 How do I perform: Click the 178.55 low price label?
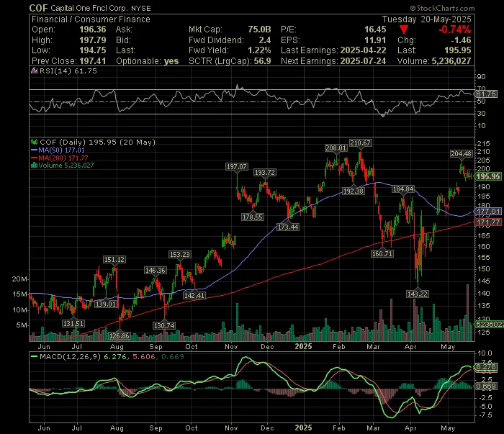tap(252, 217)
